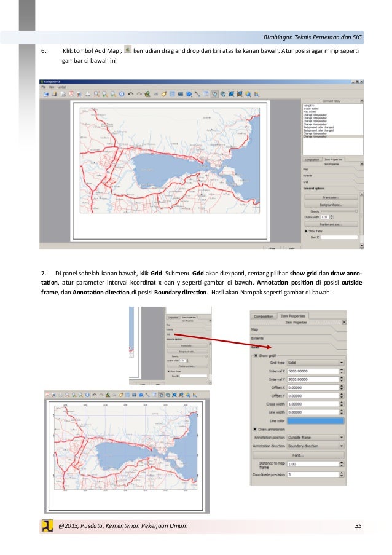Toggle Show grid? checkbox in enlarged panel
This screenshot has height=555, width=392.
pyautogui.click(x=256, y=356)
